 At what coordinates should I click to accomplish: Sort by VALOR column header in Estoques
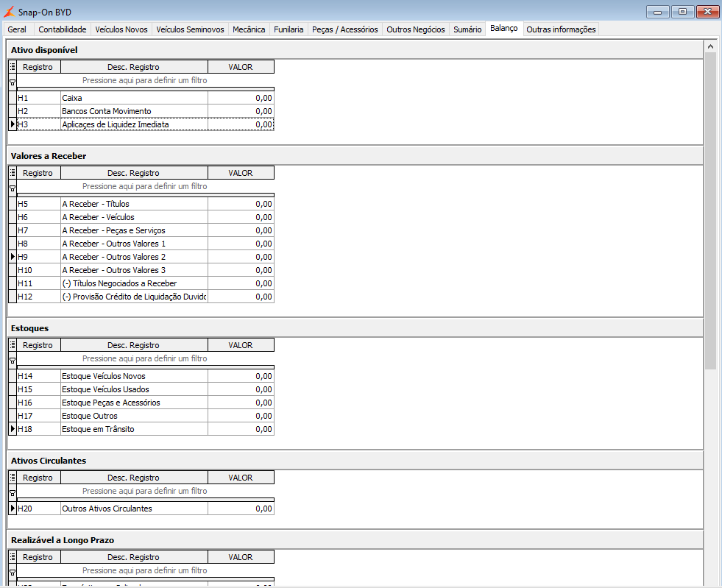tap(241, 345)
